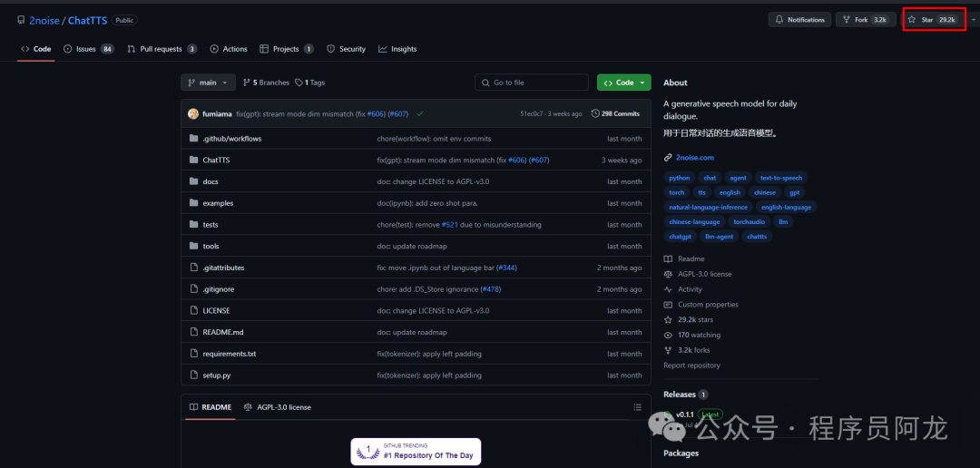This screenshot has height=468, width=980.
Task: Open the ChatTTS folder in file list
Action: point(216,160)
